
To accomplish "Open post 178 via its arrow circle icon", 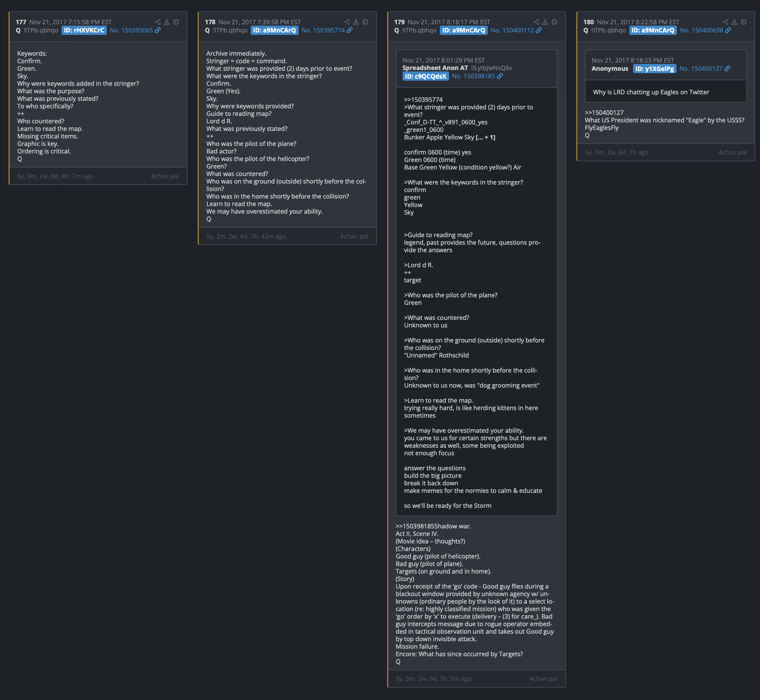I will [x=365, y=22].
